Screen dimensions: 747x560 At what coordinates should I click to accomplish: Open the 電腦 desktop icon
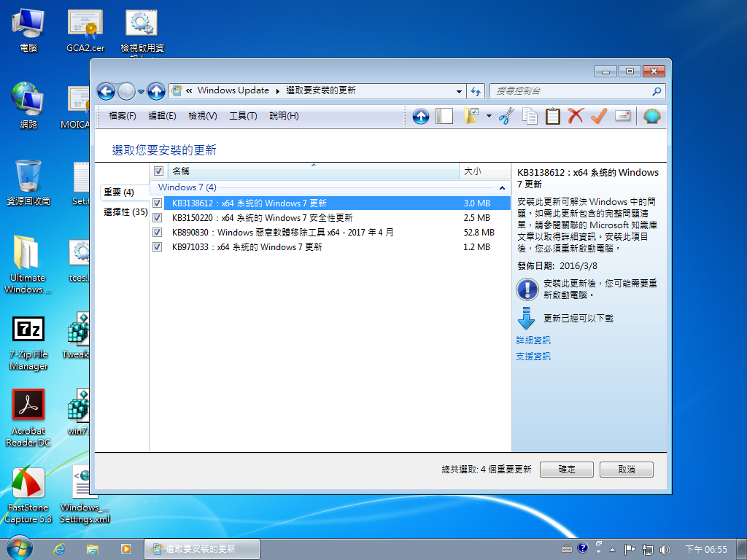click(28, 29)
